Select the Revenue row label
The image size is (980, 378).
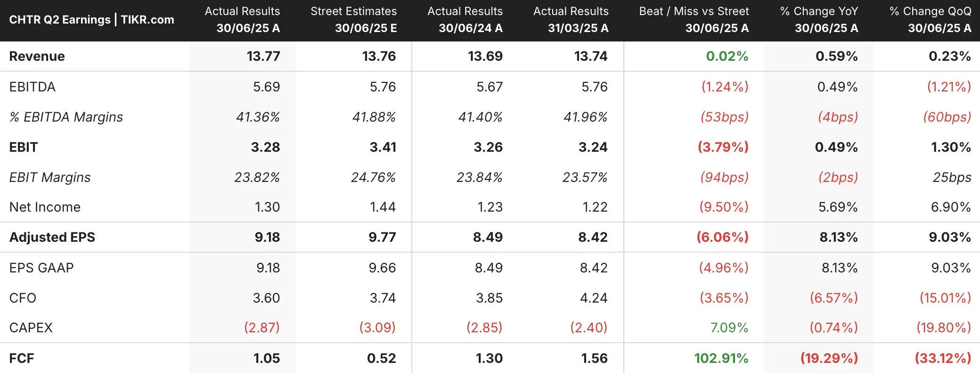tap(37, 57)
